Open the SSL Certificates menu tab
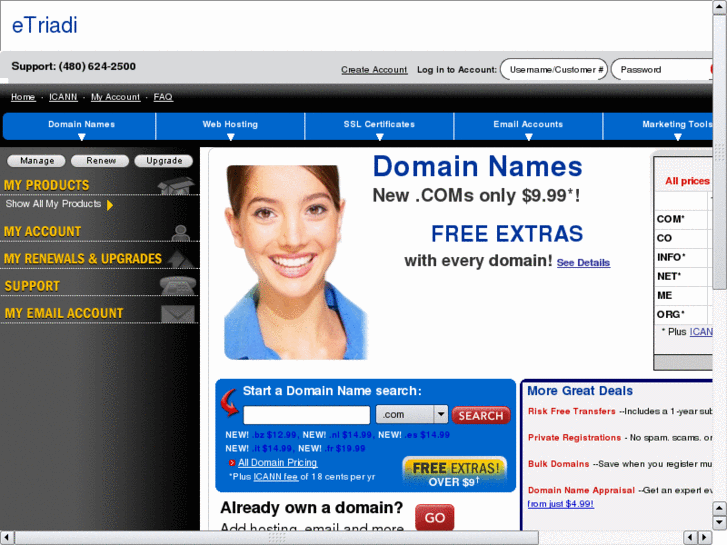Viewport: 727px width, 545px height. click(379, 126)
